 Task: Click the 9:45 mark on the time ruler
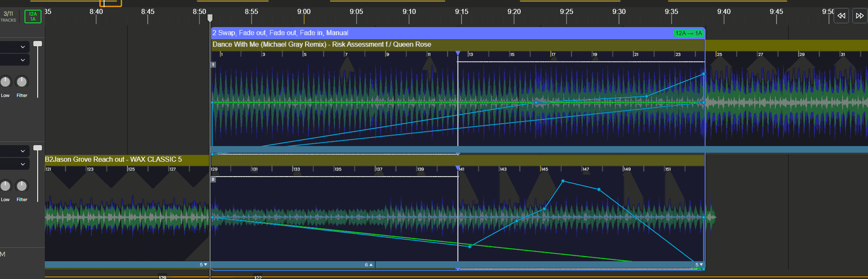point(776,12)
